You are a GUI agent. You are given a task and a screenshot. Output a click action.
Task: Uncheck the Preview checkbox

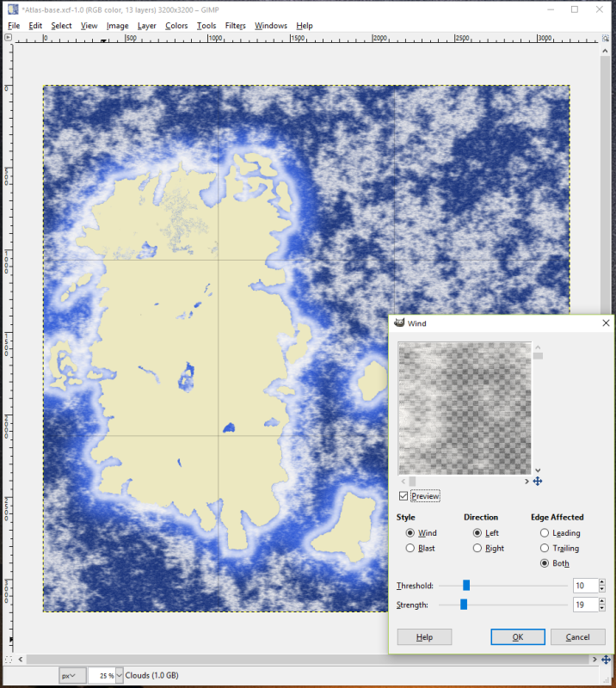403,496
